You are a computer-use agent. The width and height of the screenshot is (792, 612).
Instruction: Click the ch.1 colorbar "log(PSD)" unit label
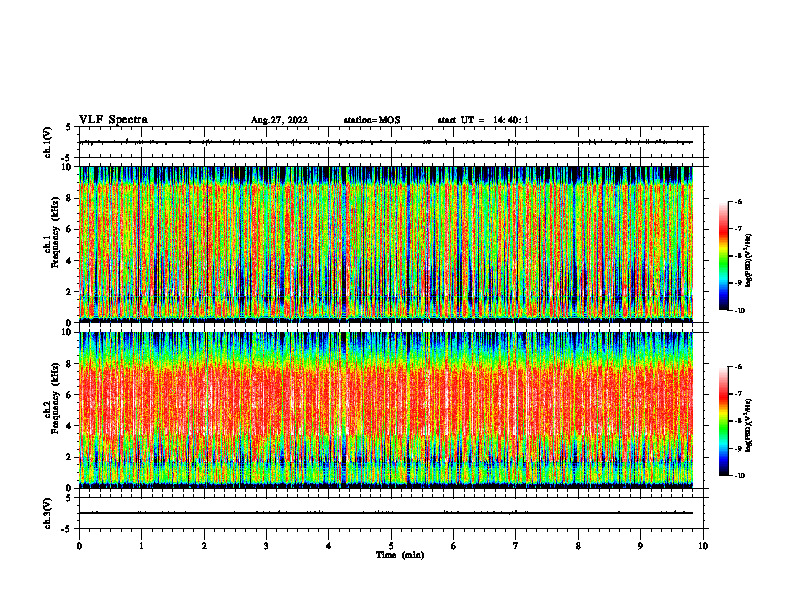(749, 261)
